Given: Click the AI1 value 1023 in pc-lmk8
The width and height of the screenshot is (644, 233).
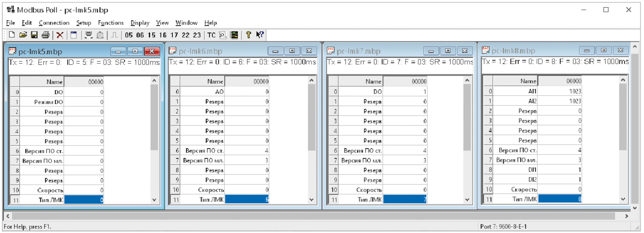Looking at the screenshot, I should pyautogui.click(x=559, y=91).
